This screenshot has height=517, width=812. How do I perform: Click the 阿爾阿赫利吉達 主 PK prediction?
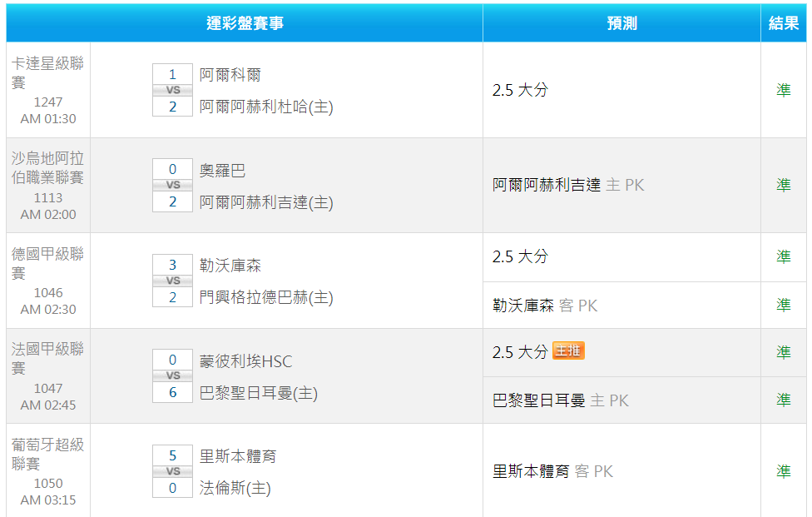point(568,185)
